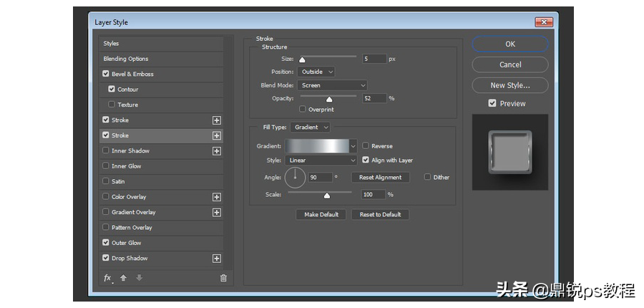Click the Size value field
Screen dimensions: 644x308
point(374,59)
